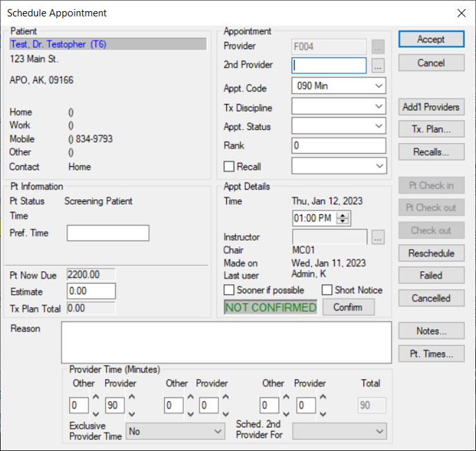Cancel the appointment dialog
The image size is (476, 451).
click(x=432, y=63)
